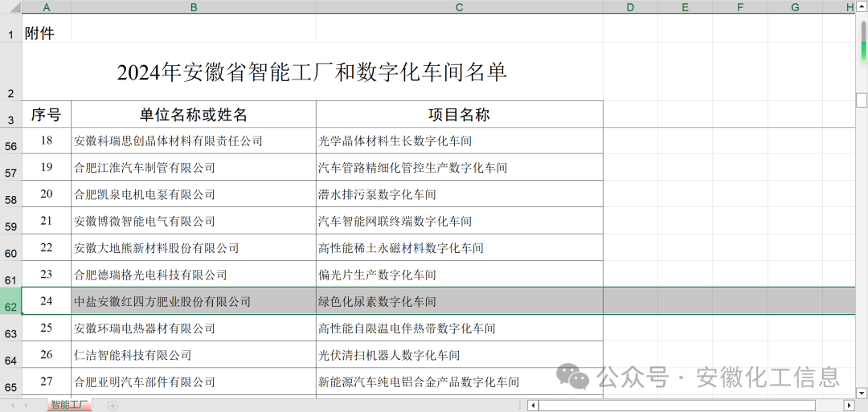Select column A header

47,6
